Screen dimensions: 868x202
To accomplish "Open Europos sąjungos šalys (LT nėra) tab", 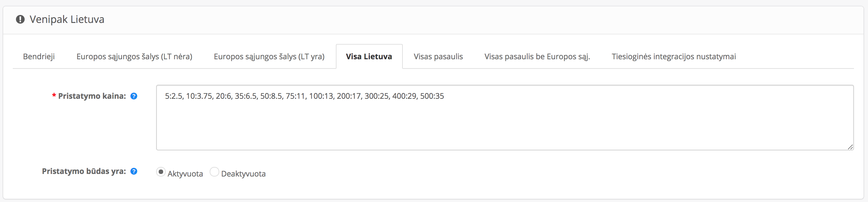I will (x=134, y=57).
